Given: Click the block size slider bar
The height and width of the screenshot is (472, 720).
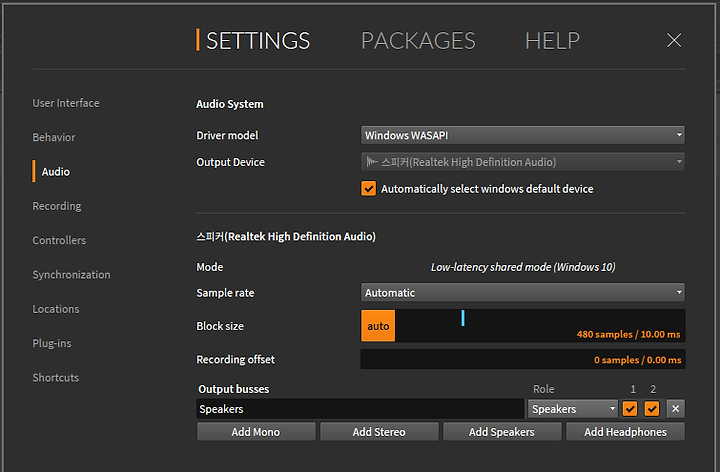Looking at the screenshot, I should (540, 326).
